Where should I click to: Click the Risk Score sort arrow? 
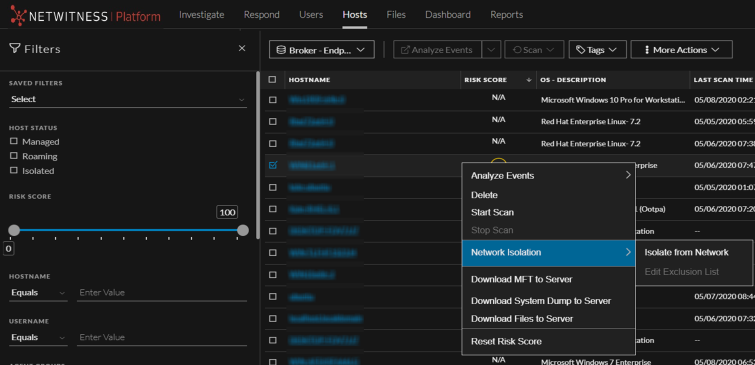[529, 80]
